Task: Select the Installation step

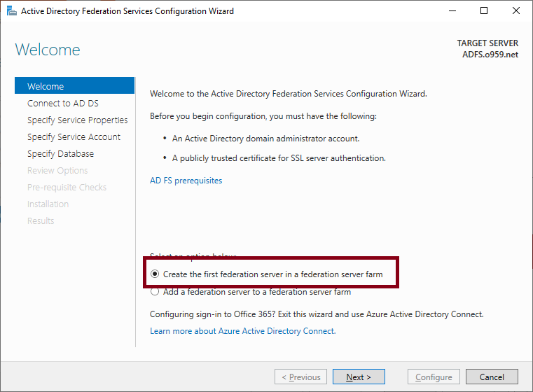Action: coord(48,204)
